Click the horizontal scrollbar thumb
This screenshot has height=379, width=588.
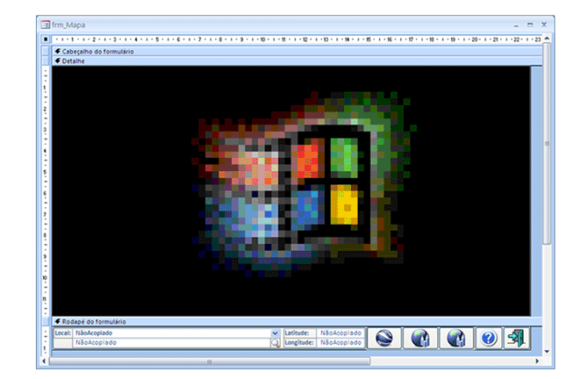210,361
